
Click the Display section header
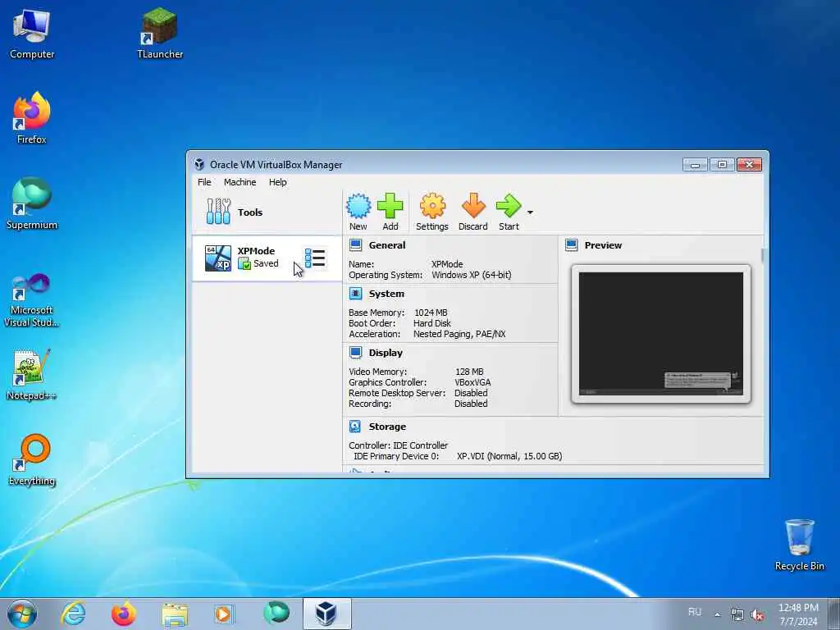(x=386, y=353)
